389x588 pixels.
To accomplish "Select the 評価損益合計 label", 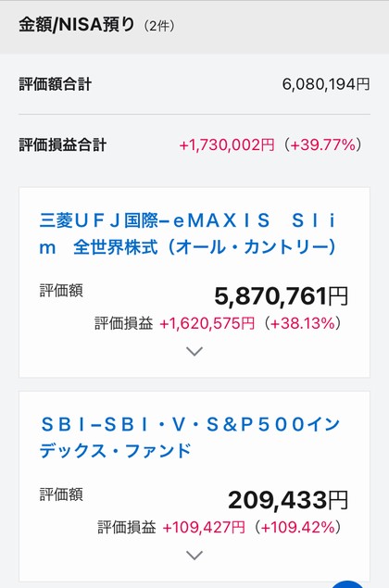I will [x=63, y=144].
